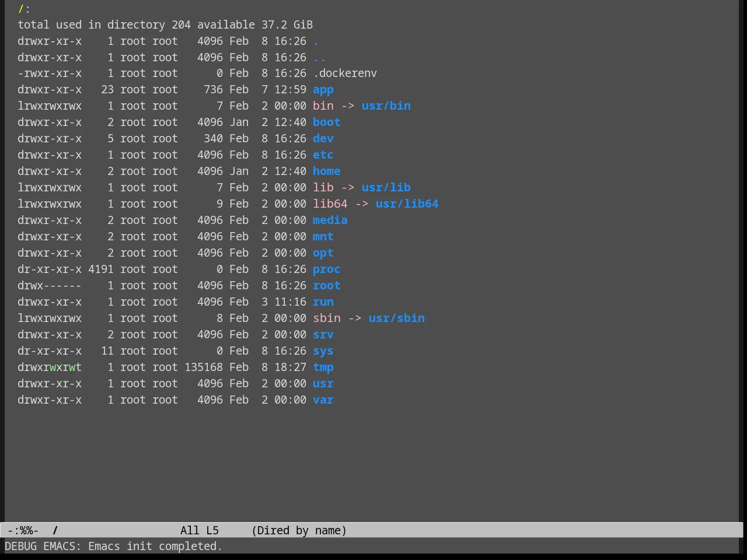Click the drwxrwxrwt permissions of tmp
The height and width of the screenshot is (560, 747).
coord(50,367)
